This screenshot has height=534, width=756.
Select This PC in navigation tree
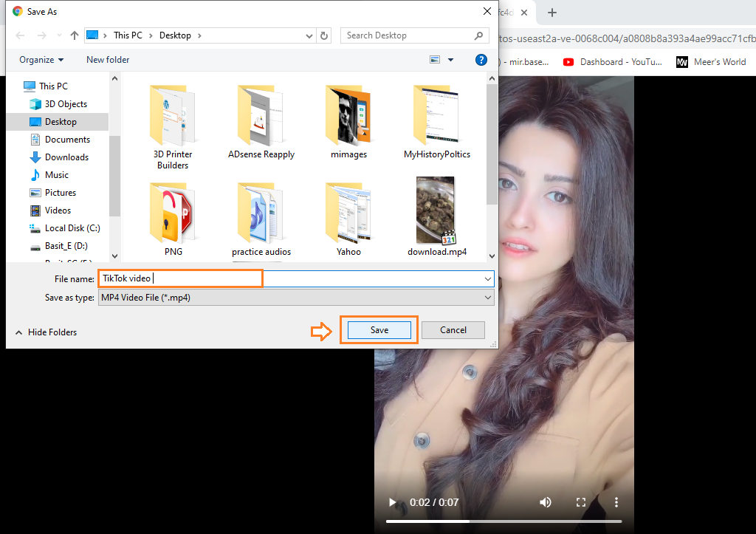tap(53, 86)
